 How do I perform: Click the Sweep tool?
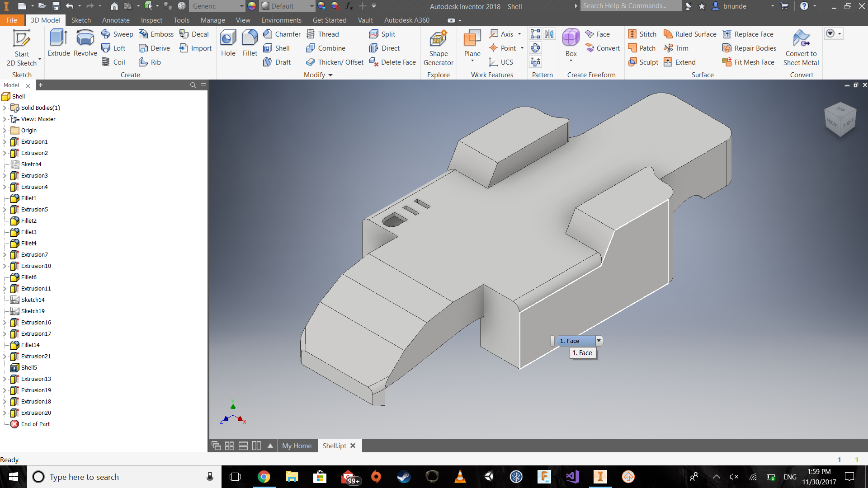click(x=117, y=34)
